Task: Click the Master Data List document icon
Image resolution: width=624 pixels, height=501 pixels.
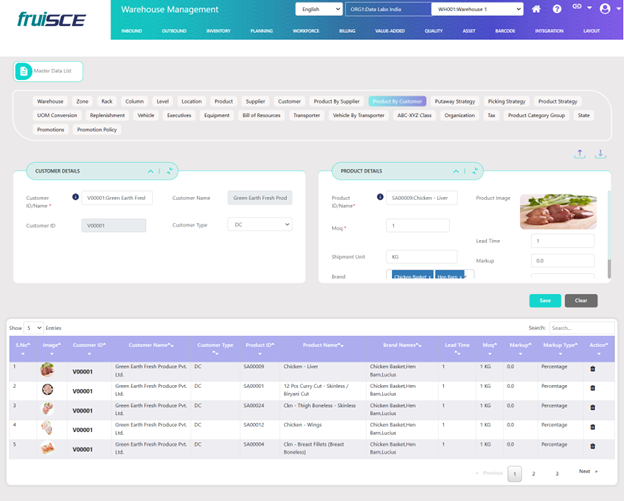Action: (24, 71)
